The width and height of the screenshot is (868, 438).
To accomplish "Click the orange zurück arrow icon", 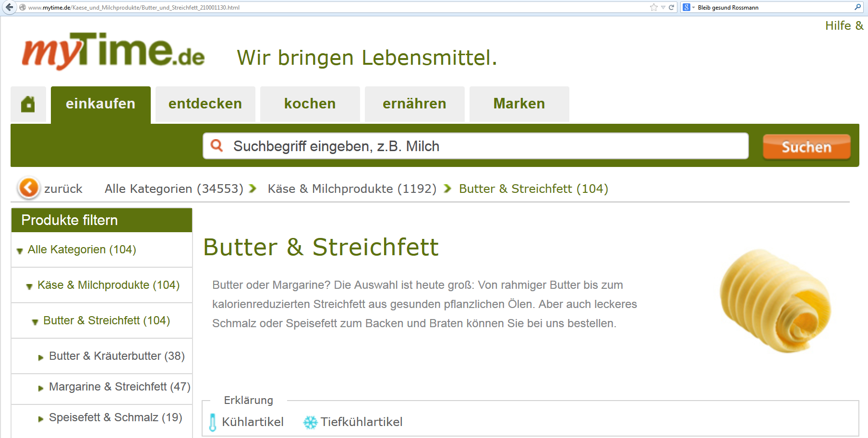I will pyautogui.click(x=28, y=188).
